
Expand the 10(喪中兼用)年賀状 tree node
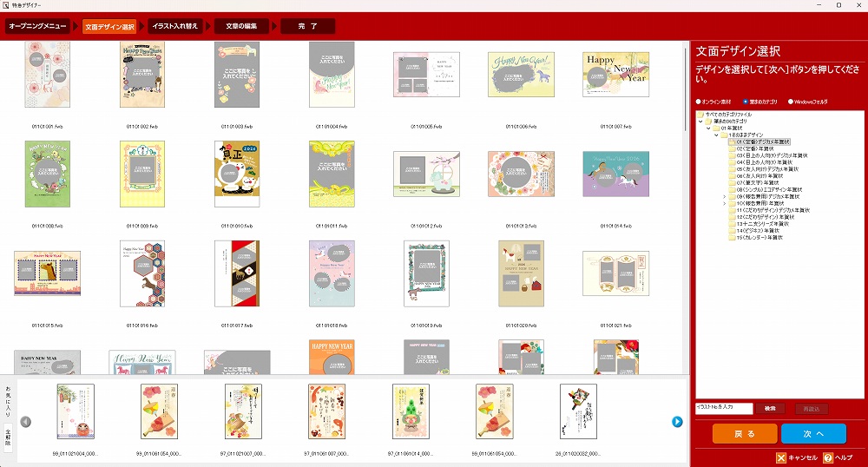click(x=724, y=203)
